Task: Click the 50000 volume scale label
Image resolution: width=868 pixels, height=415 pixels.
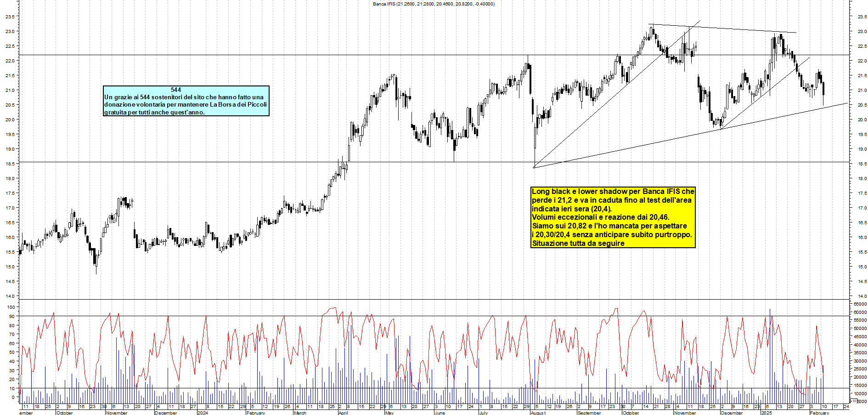Action: click(x=860, y=328)
